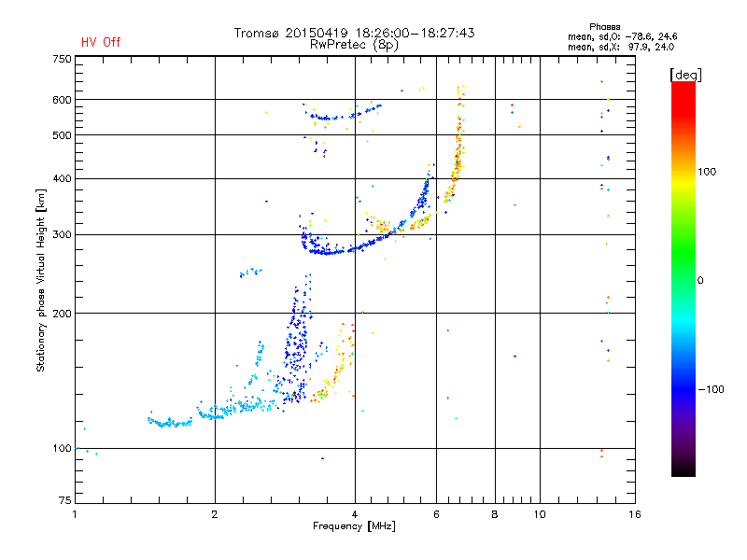Screen dimensions: 747x560
Task: Click the y-axis tick label '400'
Action: pyautogui.click(x=62, y=178)
